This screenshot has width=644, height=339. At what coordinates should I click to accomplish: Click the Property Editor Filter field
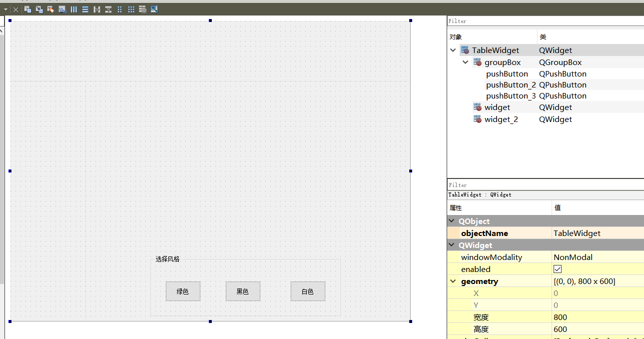point(546,185)
